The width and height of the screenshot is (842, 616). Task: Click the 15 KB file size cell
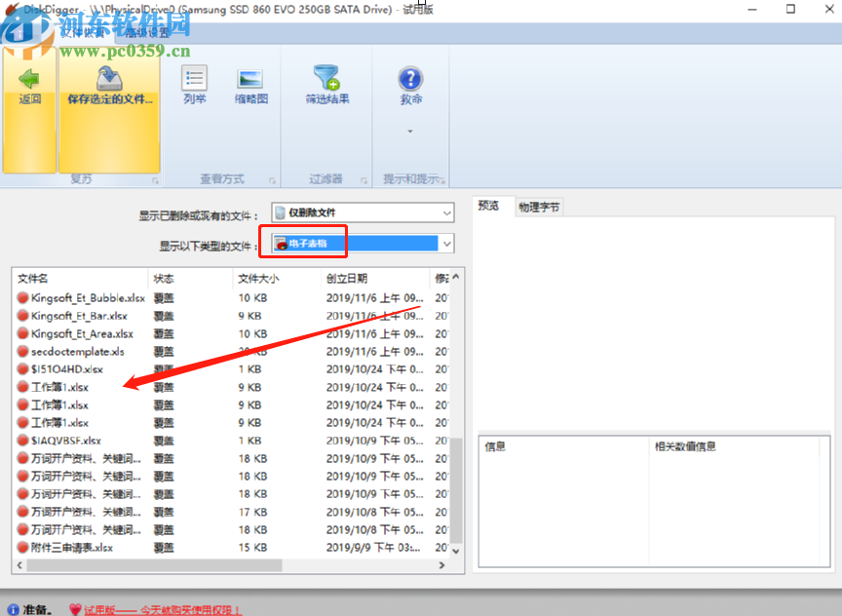[x=253, y=547]
